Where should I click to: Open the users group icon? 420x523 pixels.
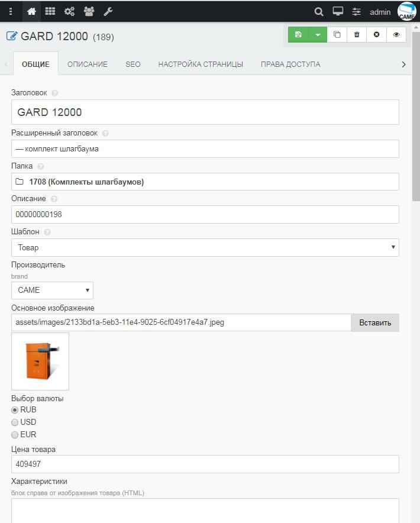pyautogui.click(x=89, y=11)
